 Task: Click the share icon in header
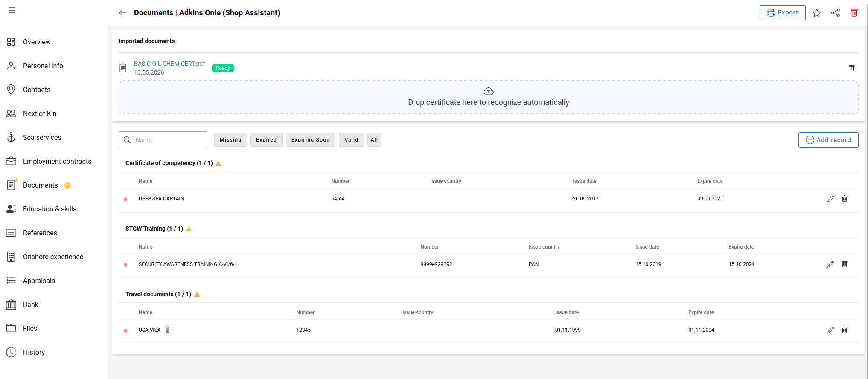coord(836,13)
